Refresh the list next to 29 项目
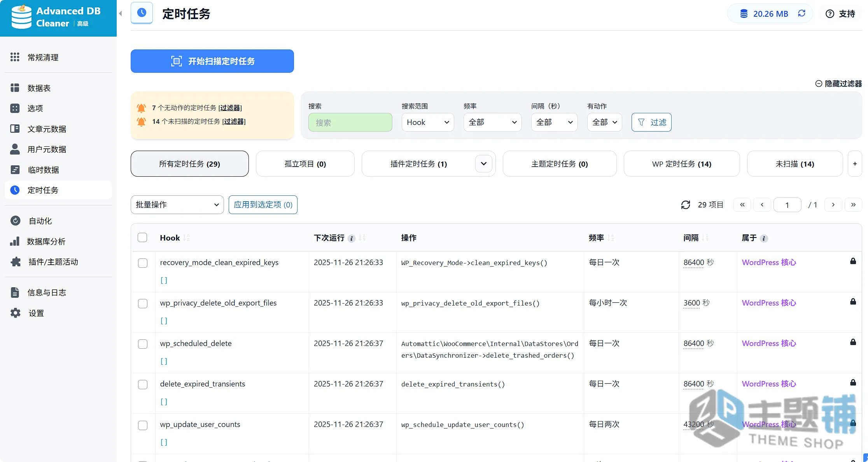The image size is (868, 462). coord(686,205)
